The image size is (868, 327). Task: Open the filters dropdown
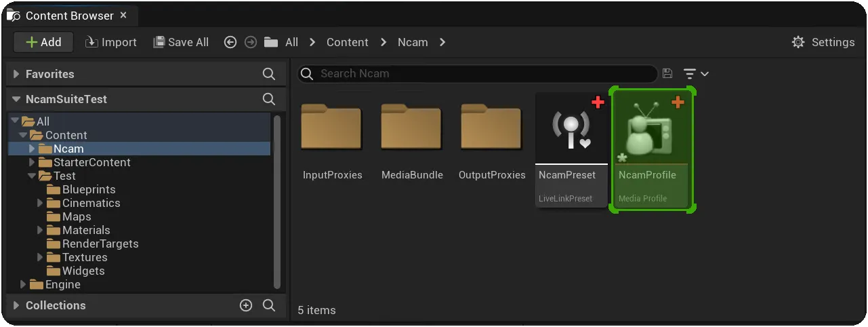(696, 73)
